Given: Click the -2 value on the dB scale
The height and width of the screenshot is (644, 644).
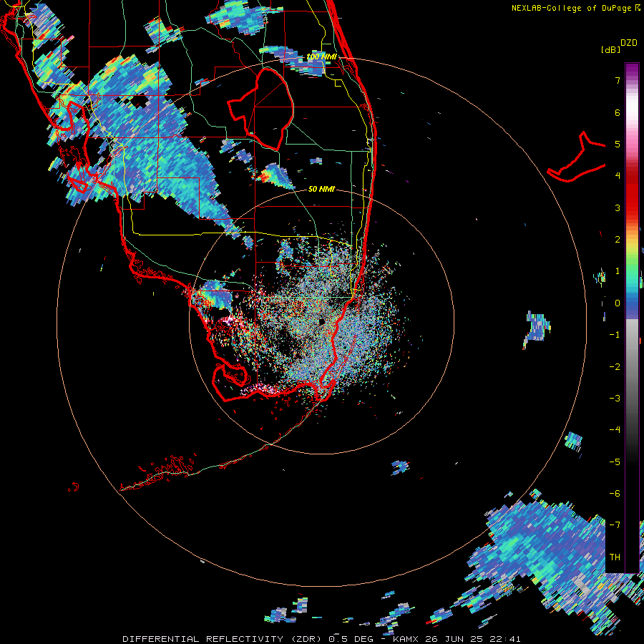Looking at the screenshot, I should [x=615, y=367].
